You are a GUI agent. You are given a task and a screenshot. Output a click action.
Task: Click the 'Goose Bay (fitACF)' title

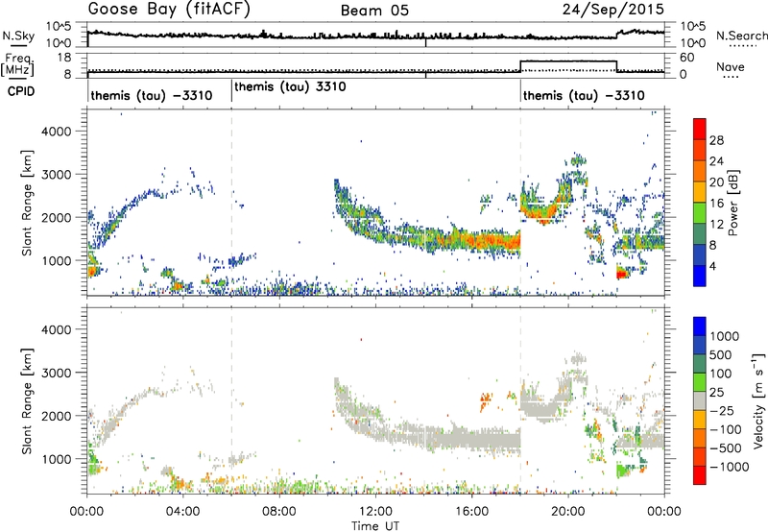[x=169, y=10]
